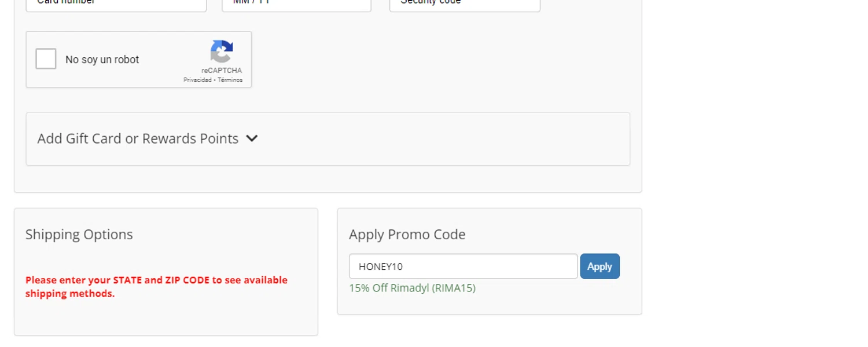
Task: Check the "No soy un robot" checkbox
Action: coord(46,59)
